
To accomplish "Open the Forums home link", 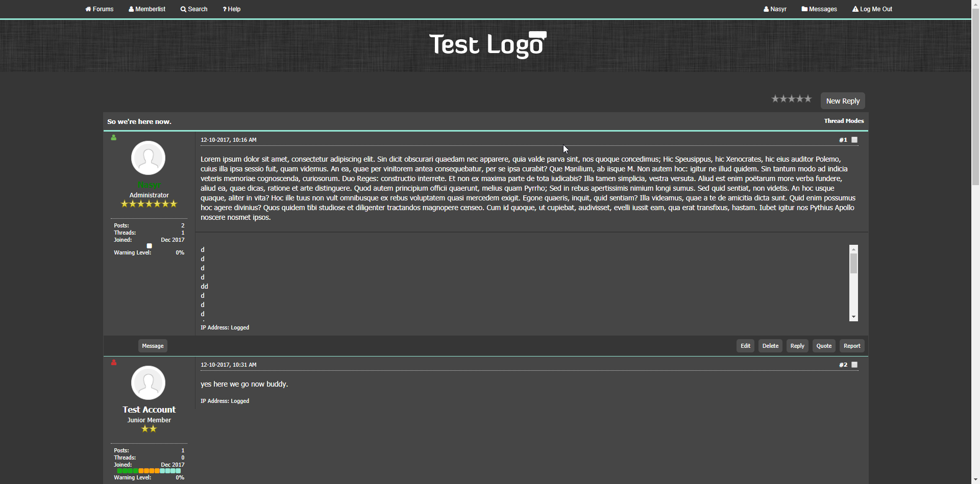I will click(x=100, y=9).
